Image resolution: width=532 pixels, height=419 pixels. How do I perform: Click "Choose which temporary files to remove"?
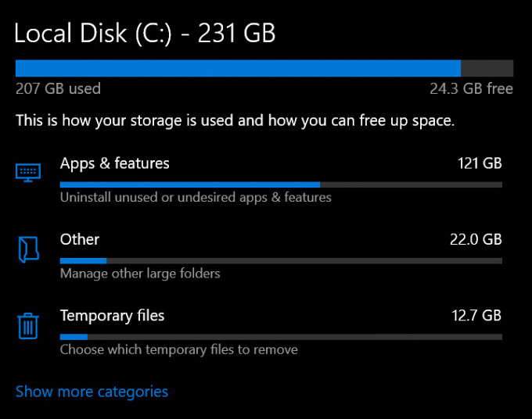point(179,350)
